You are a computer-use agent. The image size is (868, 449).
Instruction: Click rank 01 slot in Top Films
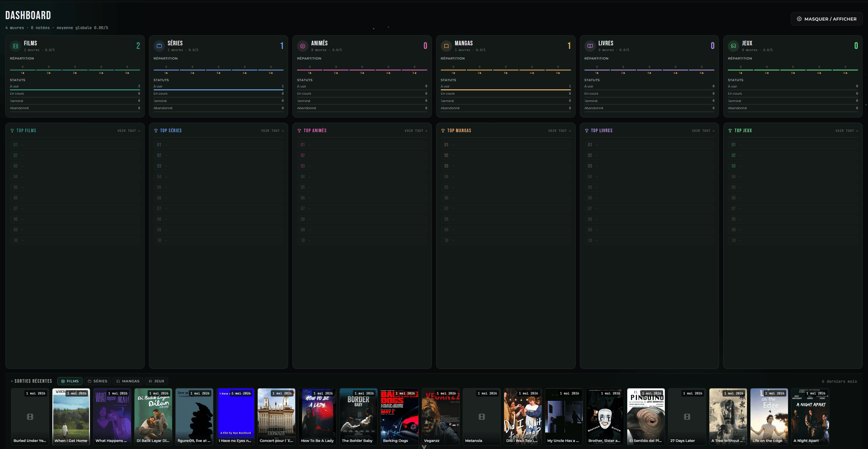[75, 145]
